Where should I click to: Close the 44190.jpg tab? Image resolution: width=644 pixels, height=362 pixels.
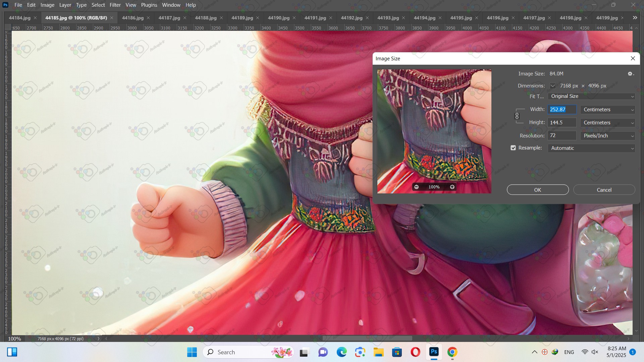point(294,18)
